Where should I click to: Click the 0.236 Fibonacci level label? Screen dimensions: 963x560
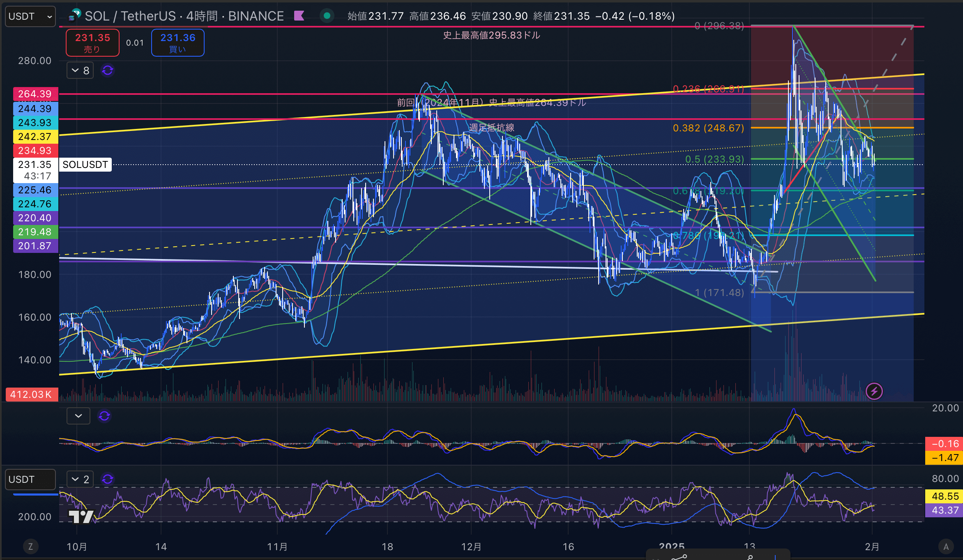[709, 89]
